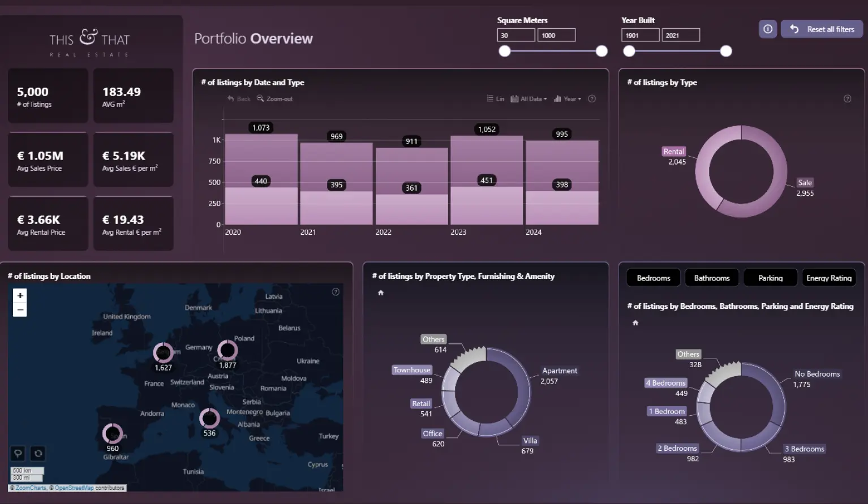Click the Square Meters slider right handle
868x504 pixels.
coord(601,51)
